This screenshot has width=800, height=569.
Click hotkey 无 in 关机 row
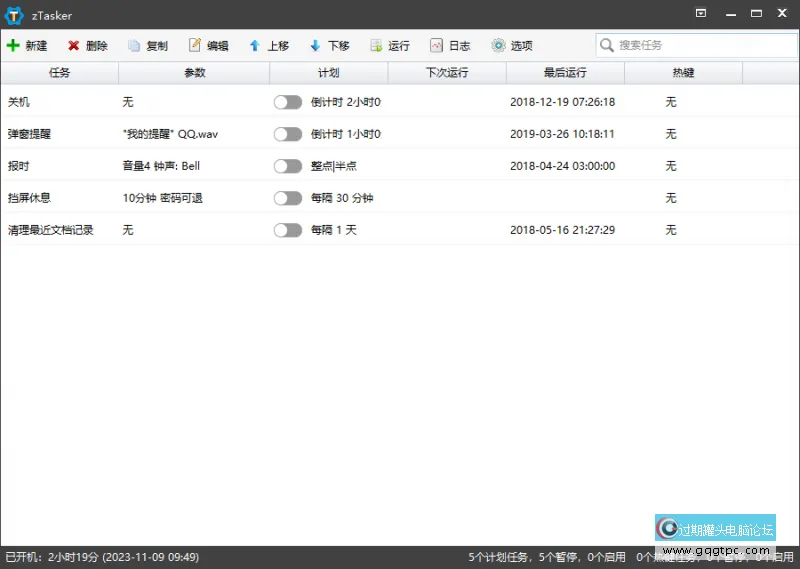[670, 102]
